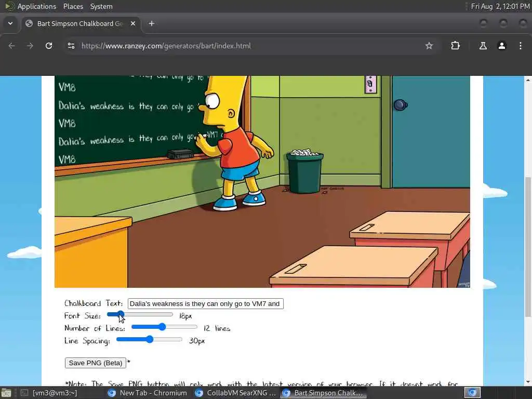Close the Bart Simpson Chalkboard tab

[133, 23]
